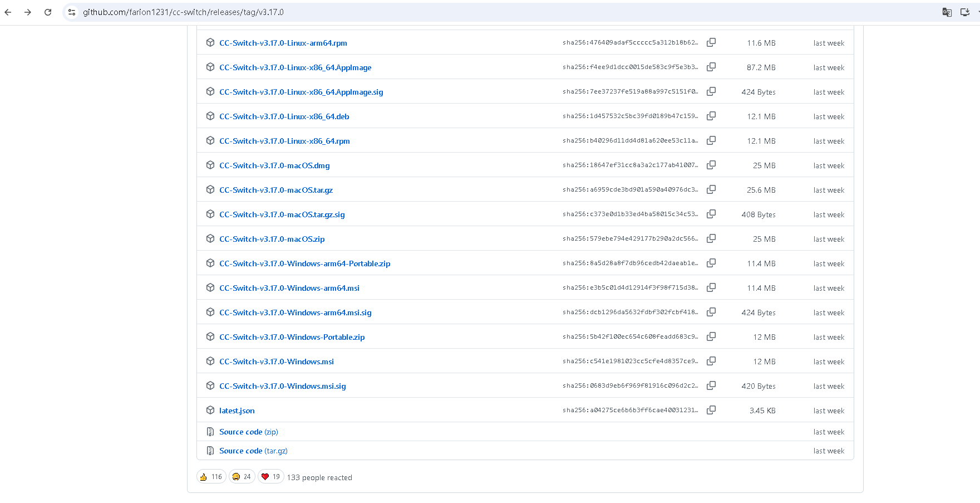The height and width of the screenshot is (503, 980).
Task: Download CC-Switch-v3.17.0-Windows.msi
Action: click(x=277, y=362)
